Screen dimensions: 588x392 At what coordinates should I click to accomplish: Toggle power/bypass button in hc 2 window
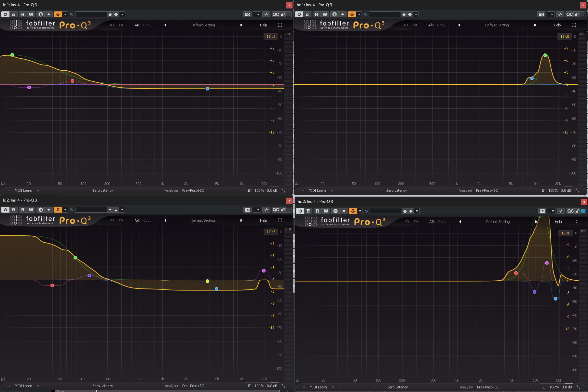(x=300, y=211)
